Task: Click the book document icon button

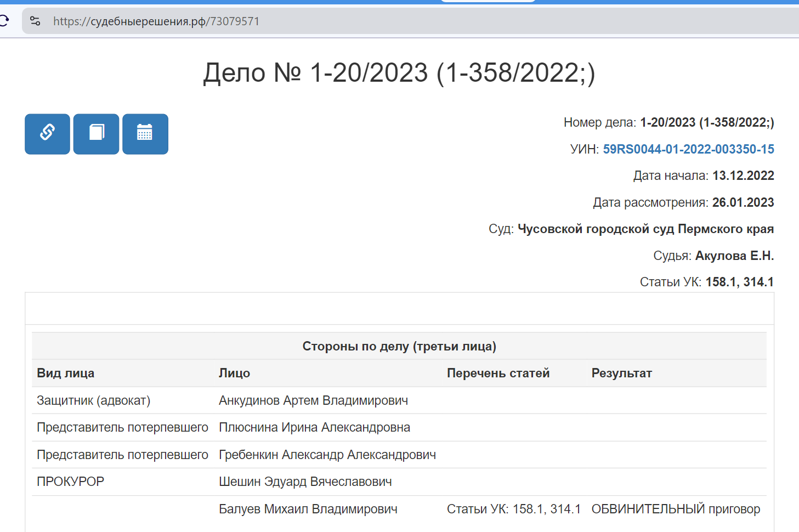Action: (97, 134)
